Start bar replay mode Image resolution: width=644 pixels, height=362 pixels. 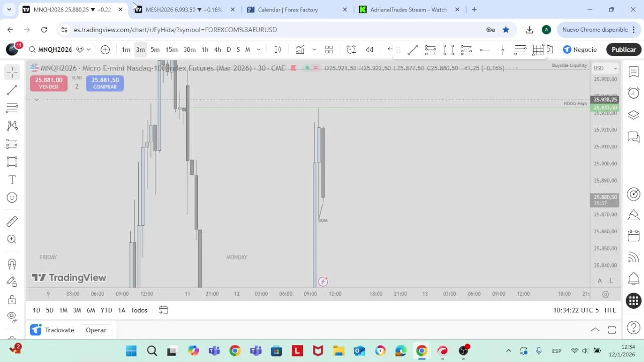(369, 49)
